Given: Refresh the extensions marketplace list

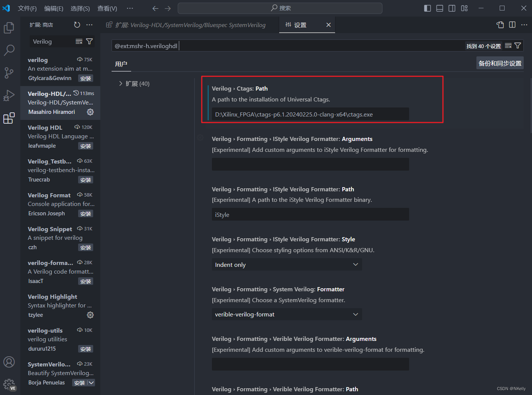Looking at the screenshot, I should [77, 25].
